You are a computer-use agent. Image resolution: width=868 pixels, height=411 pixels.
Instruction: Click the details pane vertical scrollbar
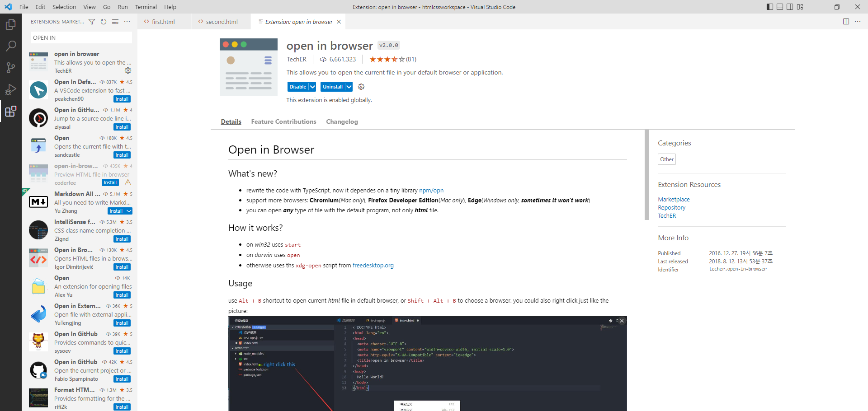(646, 175)
